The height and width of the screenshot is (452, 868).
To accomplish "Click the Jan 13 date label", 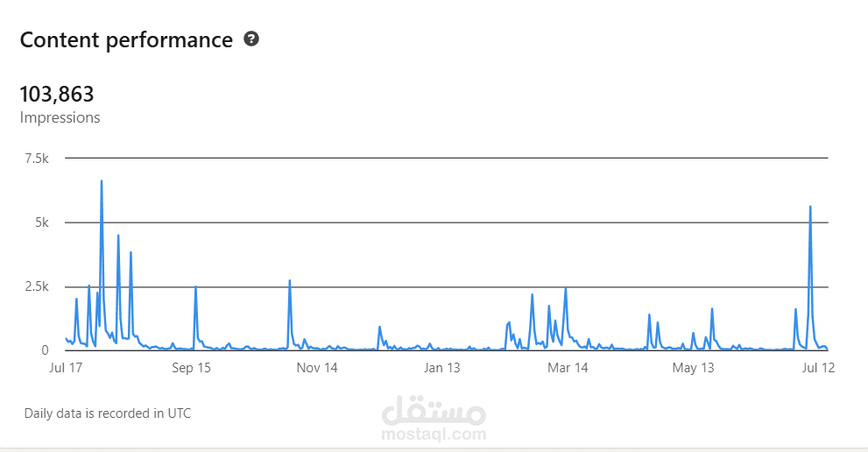I will click(x=441, y=368).
